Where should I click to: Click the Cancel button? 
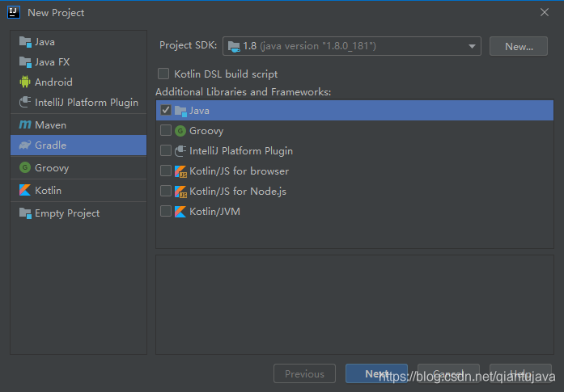pyautogui.click(x=448, y=373)
